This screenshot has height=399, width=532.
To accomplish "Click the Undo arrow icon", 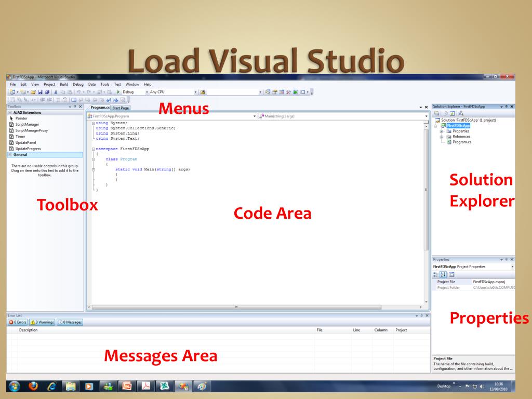I will [78, 92].
